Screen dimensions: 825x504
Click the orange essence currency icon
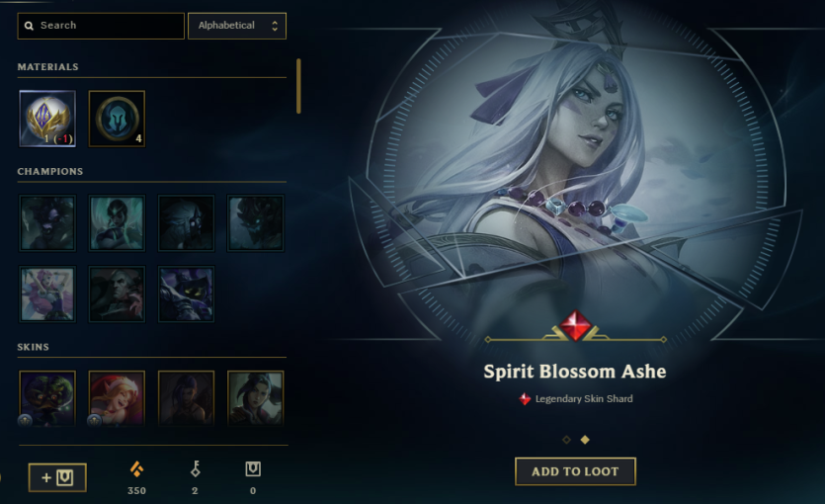point(136,468)
